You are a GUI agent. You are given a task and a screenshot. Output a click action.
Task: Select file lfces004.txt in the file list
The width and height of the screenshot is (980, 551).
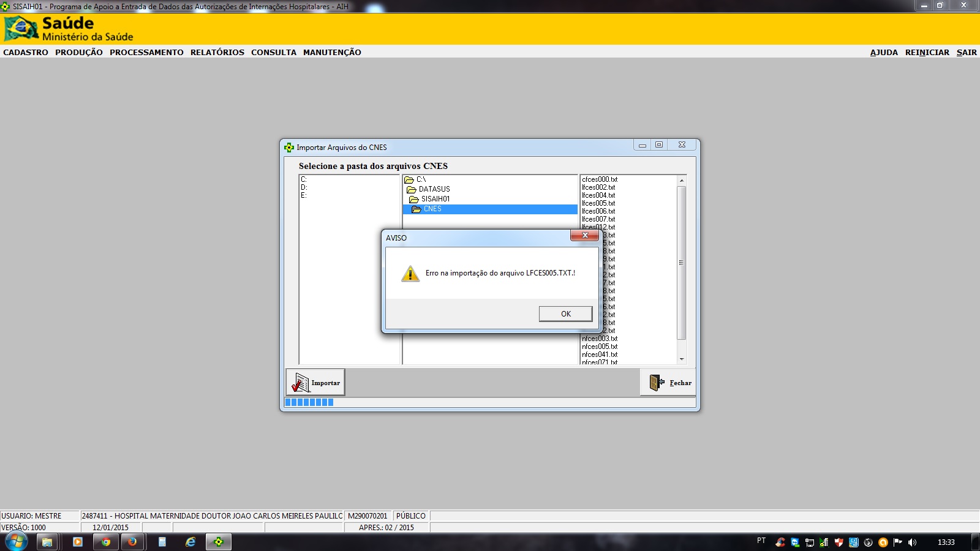[x=598, y=195]
